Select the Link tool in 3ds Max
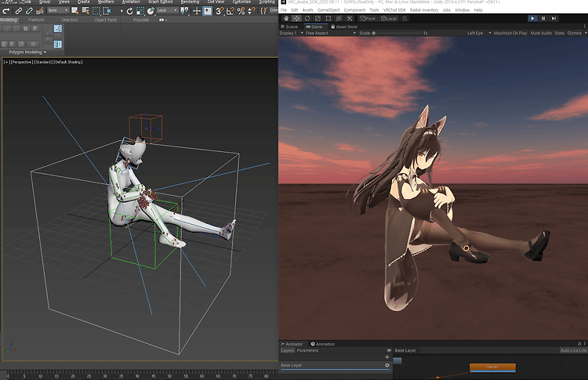The image size is (588, 380). tap(18, 11)
